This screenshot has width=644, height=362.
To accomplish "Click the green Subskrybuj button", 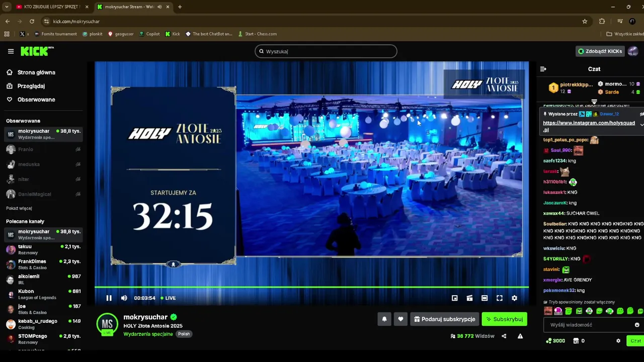I will 504,319.
